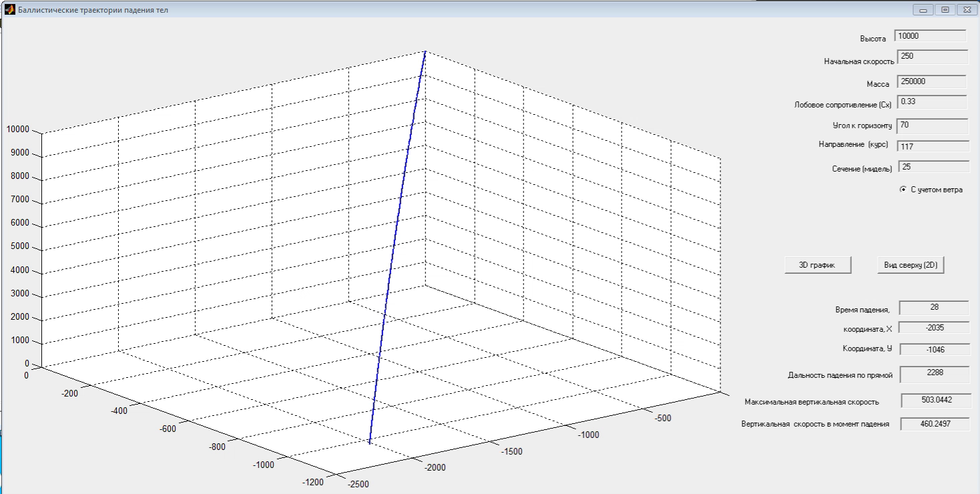The width and height of the screenshot is (980, 494).
Task: Click the 'Координата, У' field showing -1046
Action: click(934, 349)
